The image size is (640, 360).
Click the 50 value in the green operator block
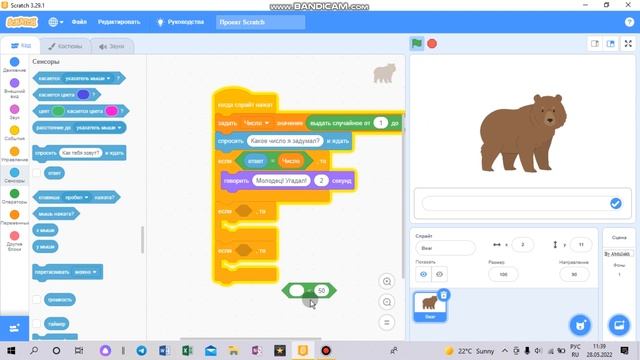322,291
